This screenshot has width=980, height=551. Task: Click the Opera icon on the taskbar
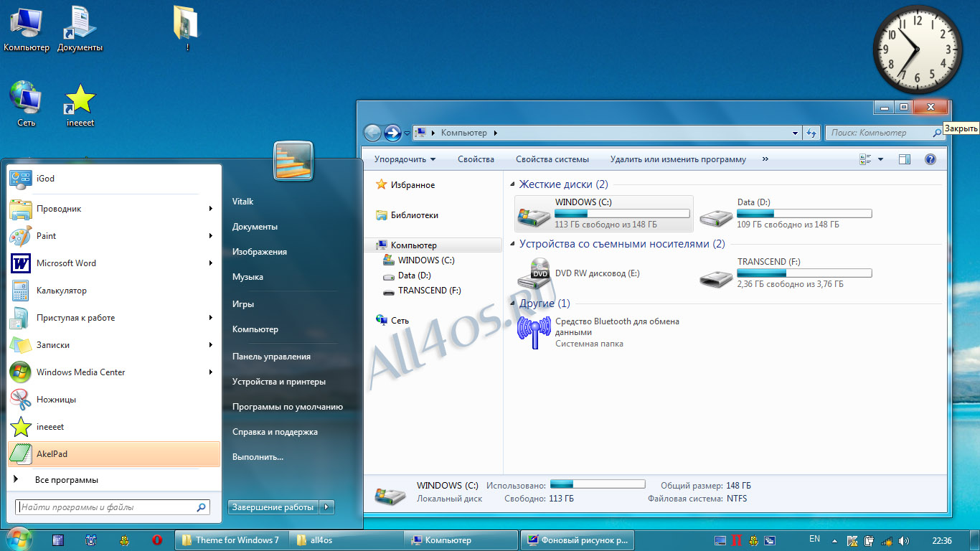pyautogui.click(x=156, y=540)
